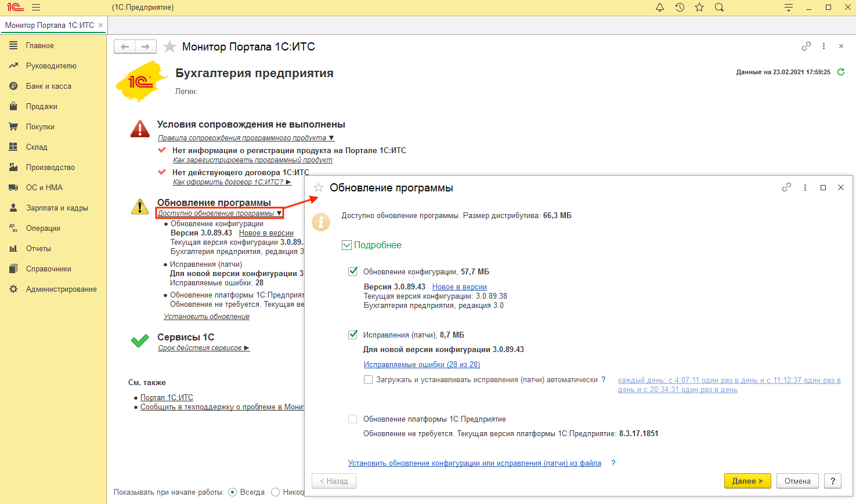Click the Отмена button
856x504 pixels.
tap(797, 481)
